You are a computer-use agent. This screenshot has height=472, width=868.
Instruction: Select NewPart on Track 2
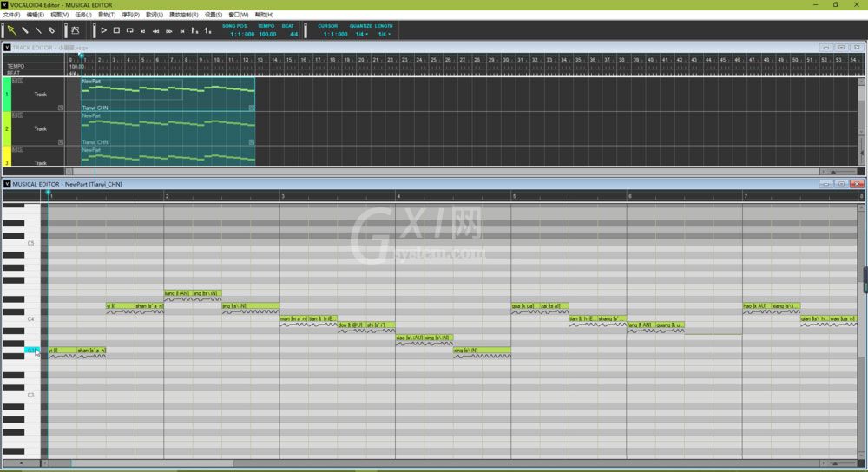pos(168,128)
